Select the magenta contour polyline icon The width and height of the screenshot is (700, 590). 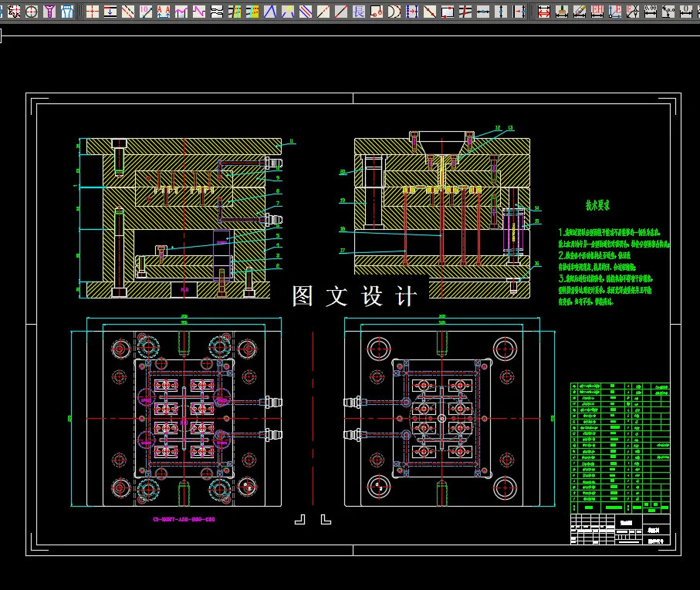click(x=181, y=11)
